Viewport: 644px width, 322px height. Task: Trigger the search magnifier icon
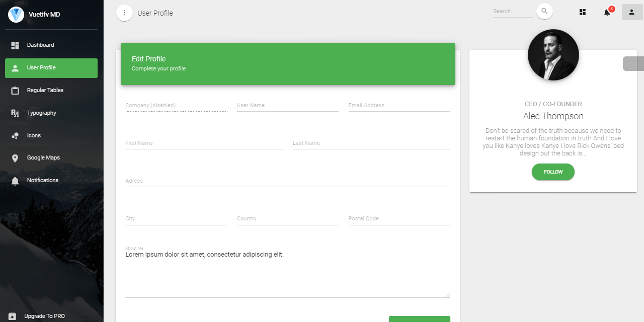(544, 11)
